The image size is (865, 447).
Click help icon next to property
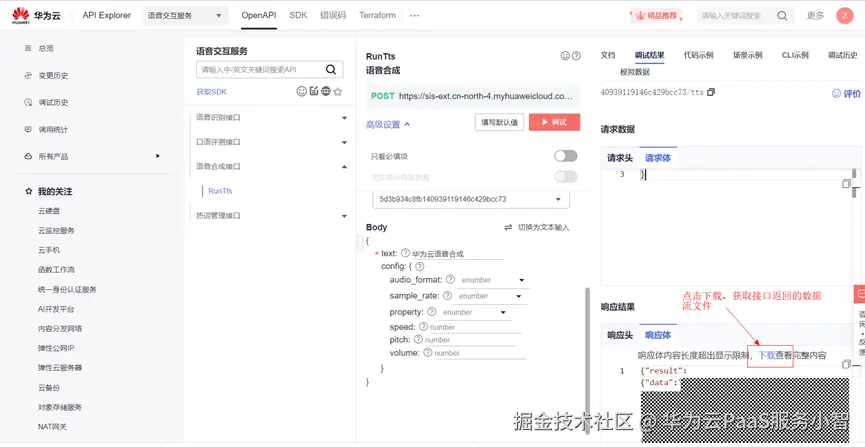tap(431, 312)
